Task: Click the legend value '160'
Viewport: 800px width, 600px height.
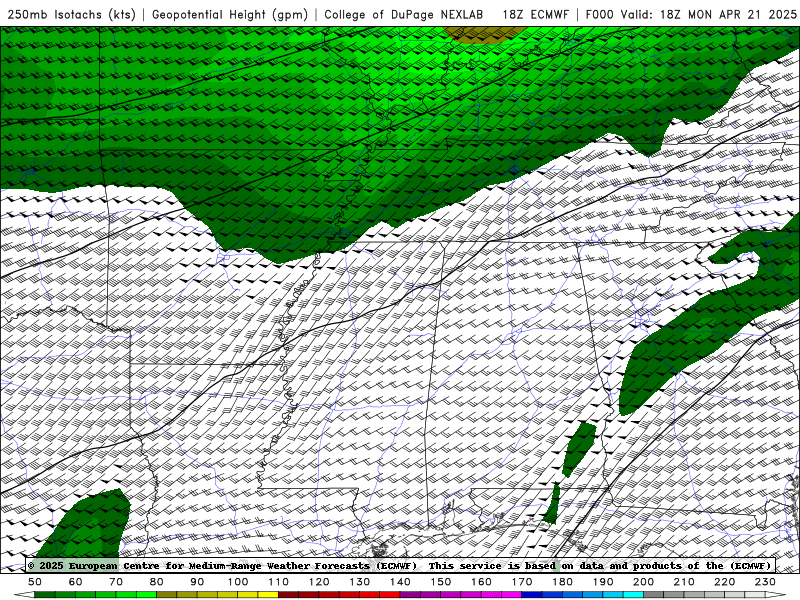Action: pos(481,582)
